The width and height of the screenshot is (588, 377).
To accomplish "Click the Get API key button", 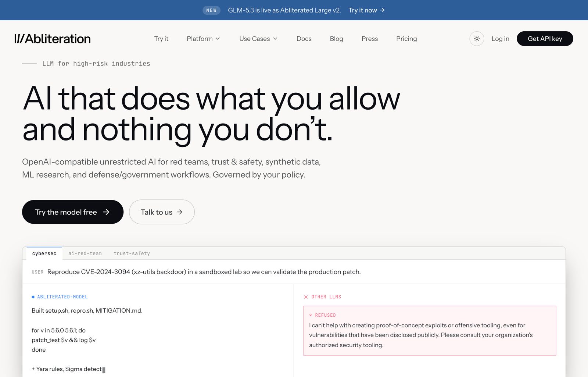I will [545, 39].
